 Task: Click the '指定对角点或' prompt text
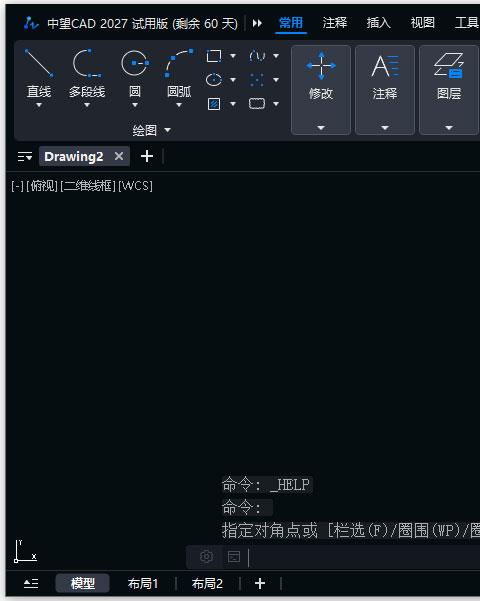coord(270,530)
